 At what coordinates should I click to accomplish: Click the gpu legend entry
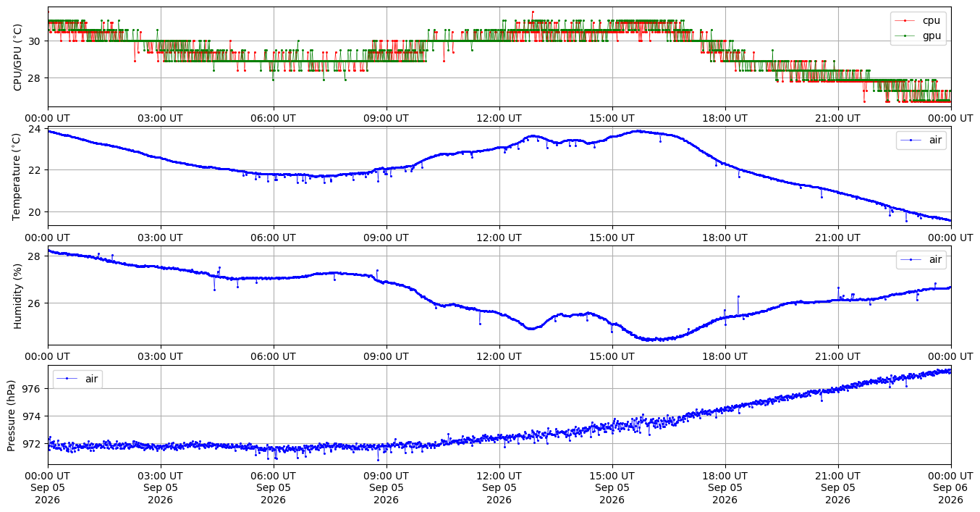pos(919,35)
